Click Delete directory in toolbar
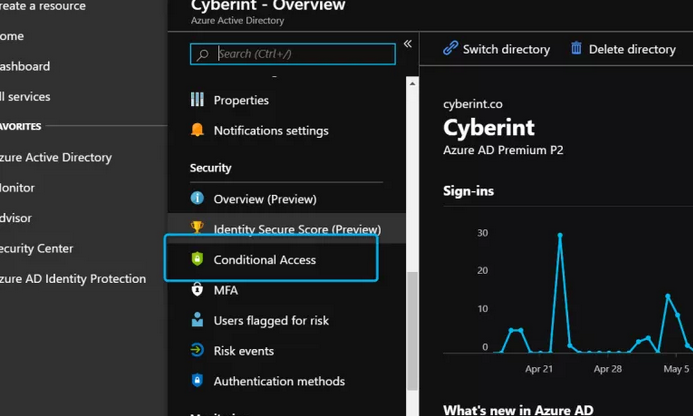This screenshot has width=693, height=416. coord(623,49)
